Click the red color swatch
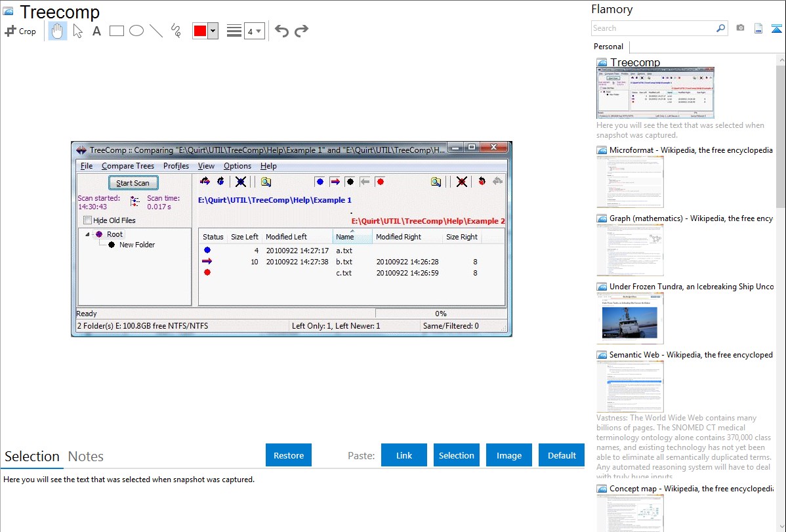 [x=200, y=31]
